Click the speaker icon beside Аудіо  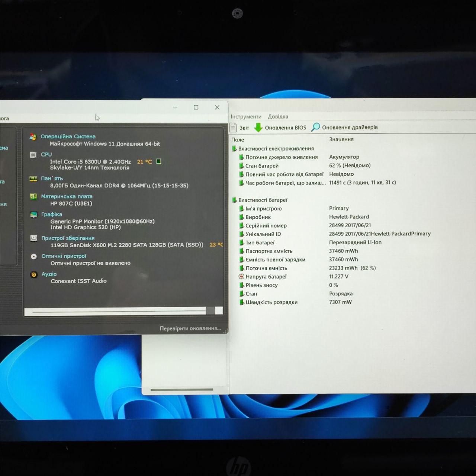(x=34, y=274)
